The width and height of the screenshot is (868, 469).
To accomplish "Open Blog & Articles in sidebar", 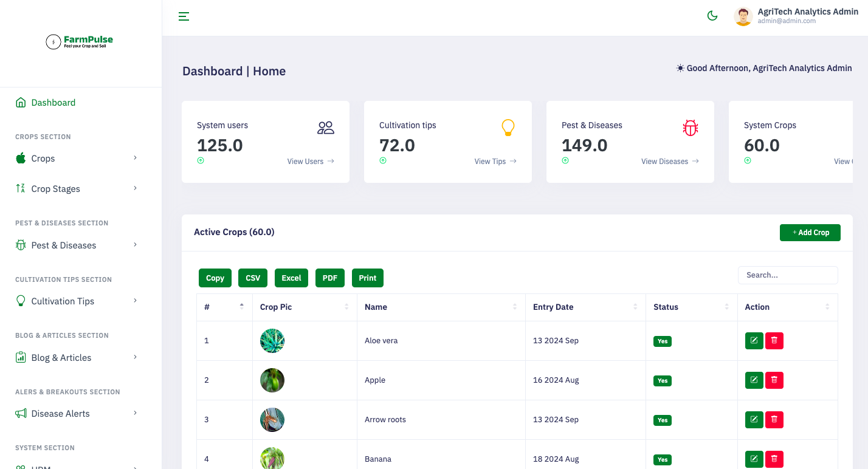I will (x=77, y=358).
